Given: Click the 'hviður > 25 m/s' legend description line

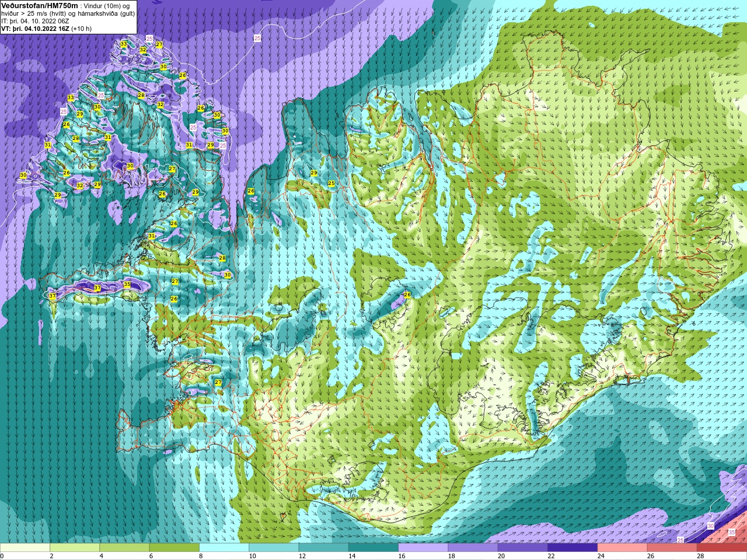Looking at the screenshot, I should click(x=68, y=13).
